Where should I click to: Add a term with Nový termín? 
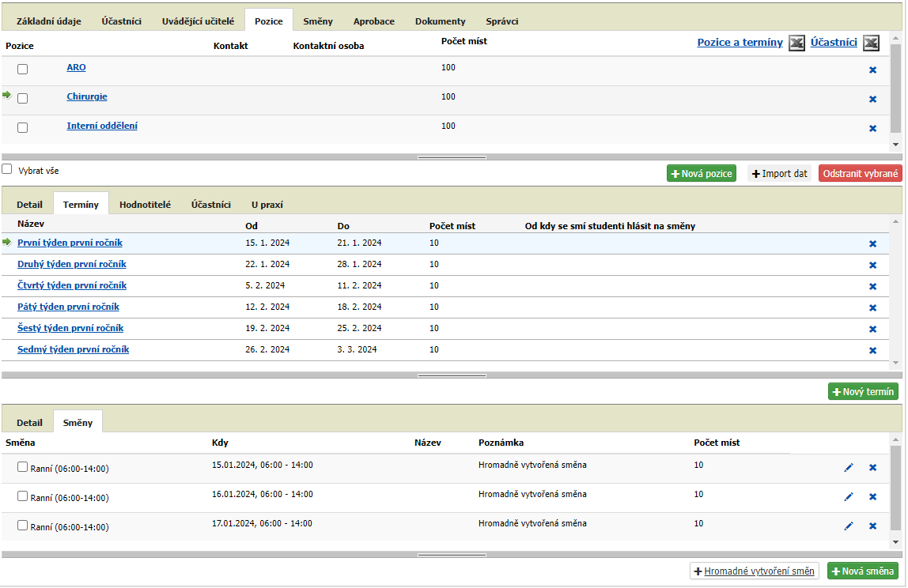click(x=863, y=392)
